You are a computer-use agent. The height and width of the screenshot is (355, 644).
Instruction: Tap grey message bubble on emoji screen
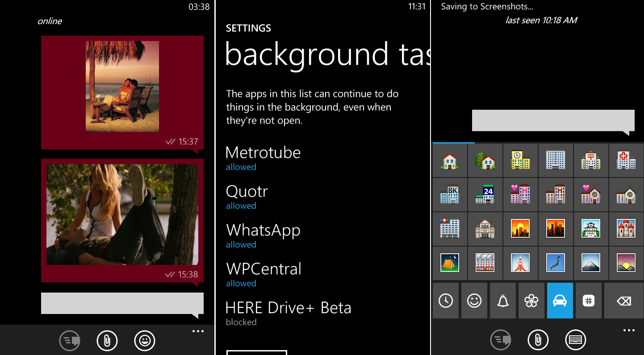point(553,120)
